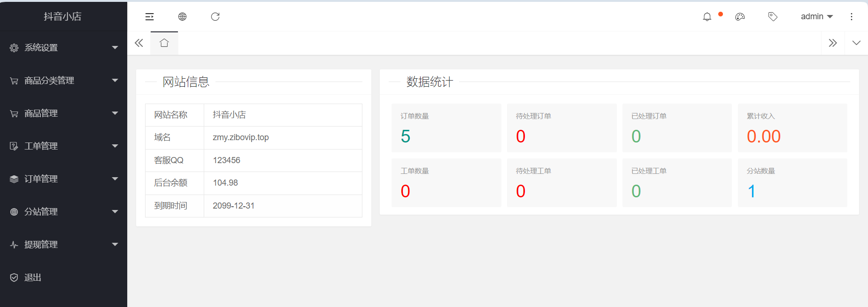The width and height of the screenshot is (868, 307).
Task: Expand the 订单管理 menu arrow
Action: [x=115, y=179]
